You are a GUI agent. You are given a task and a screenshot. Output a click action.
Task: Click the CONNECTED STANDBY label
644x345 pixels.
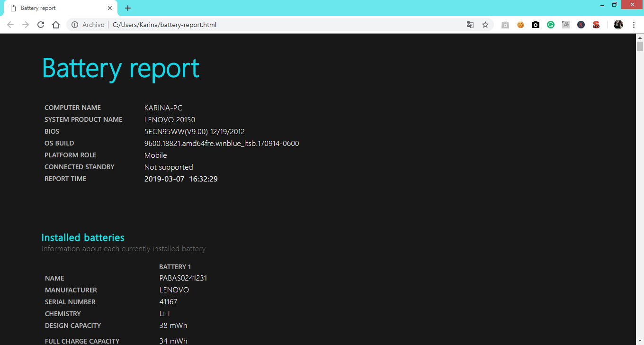point(80,167)
